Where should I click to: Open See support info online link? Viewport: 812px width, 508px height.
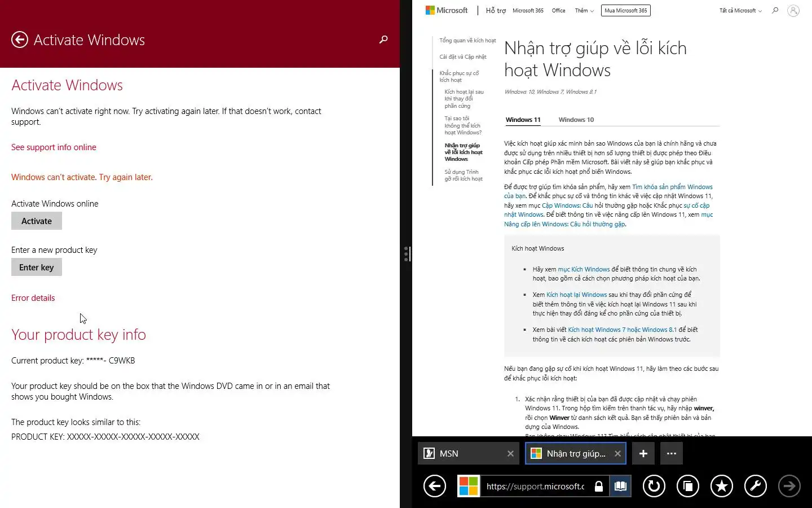(54, 147)
